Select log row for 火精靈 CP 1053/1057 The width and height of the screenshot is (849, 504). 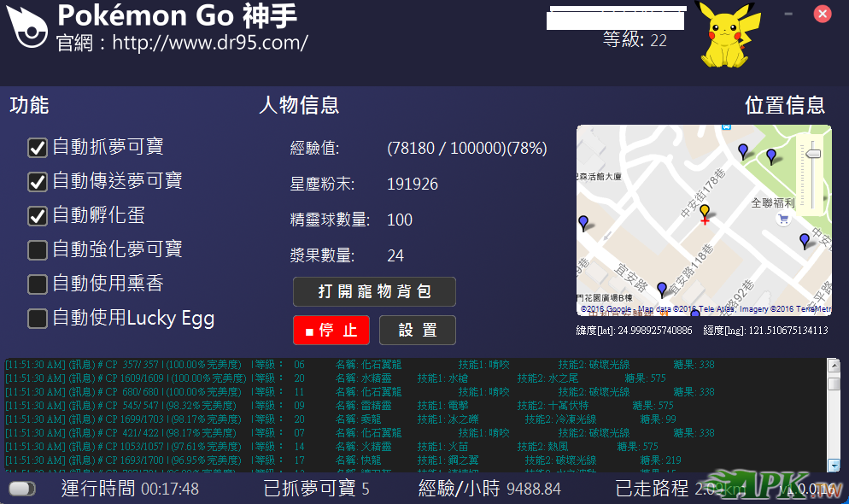pos(332,446)
